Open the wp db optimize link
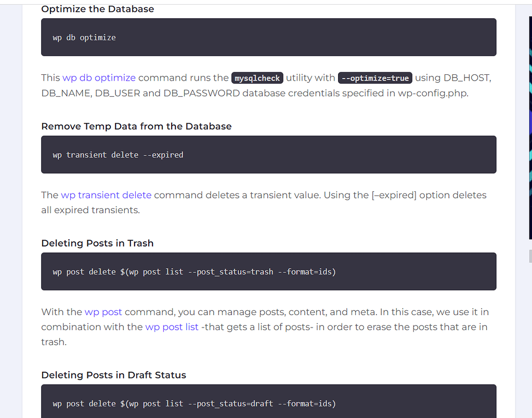Viewport: 532px width, 418px height. 99,77
